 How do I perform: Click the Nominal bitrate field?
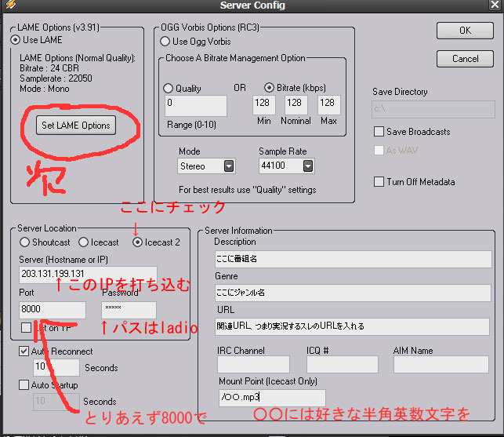pos(296,104)
